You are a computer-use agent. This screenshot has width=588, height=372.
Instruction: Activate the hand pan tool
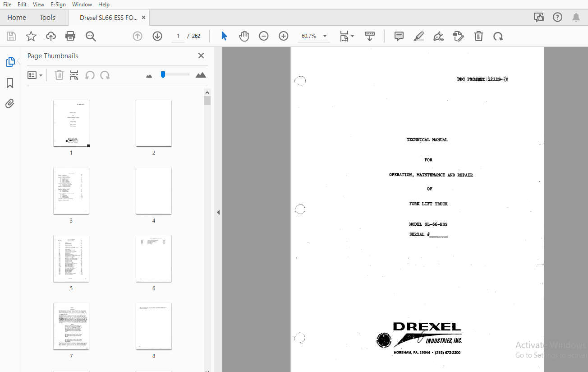(244, 36)
